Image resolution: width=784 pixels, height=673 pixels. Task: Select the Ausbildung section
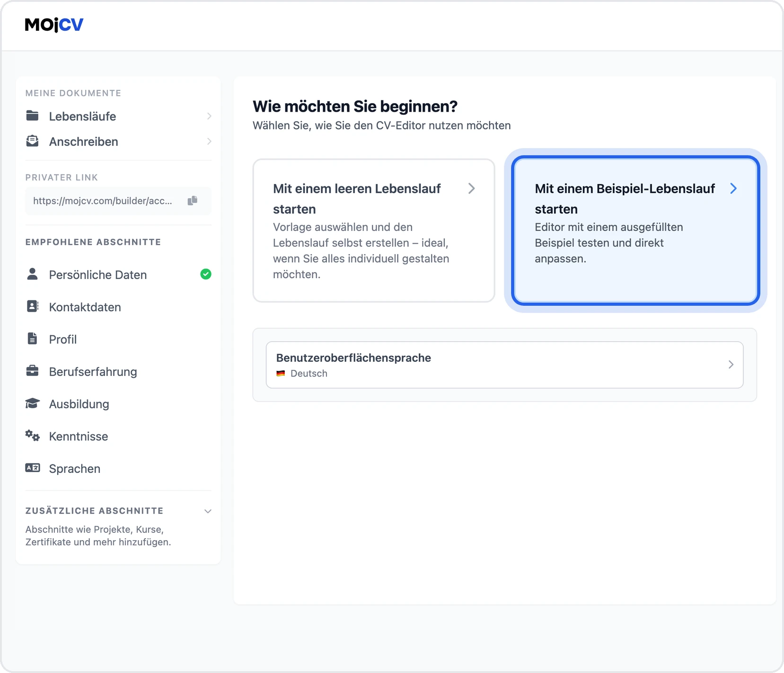(118, 404)
